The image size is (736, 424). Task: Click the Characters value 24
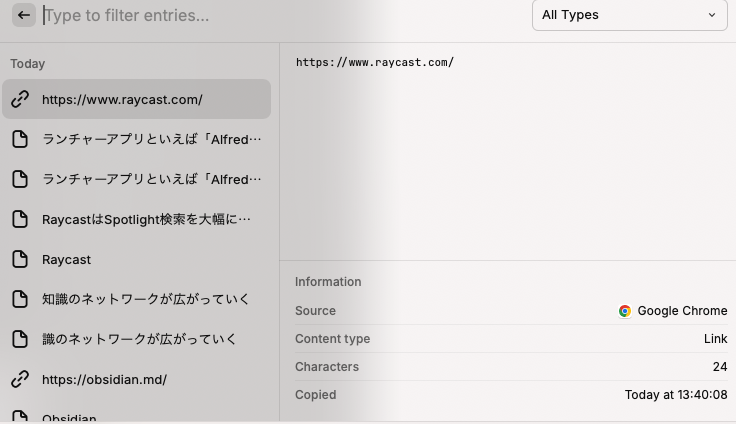(720, 367)
